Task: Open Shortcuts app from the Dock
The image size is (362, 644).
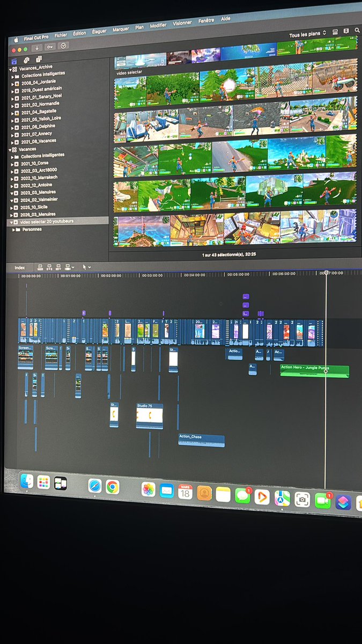Action: [x=343, y=503]
